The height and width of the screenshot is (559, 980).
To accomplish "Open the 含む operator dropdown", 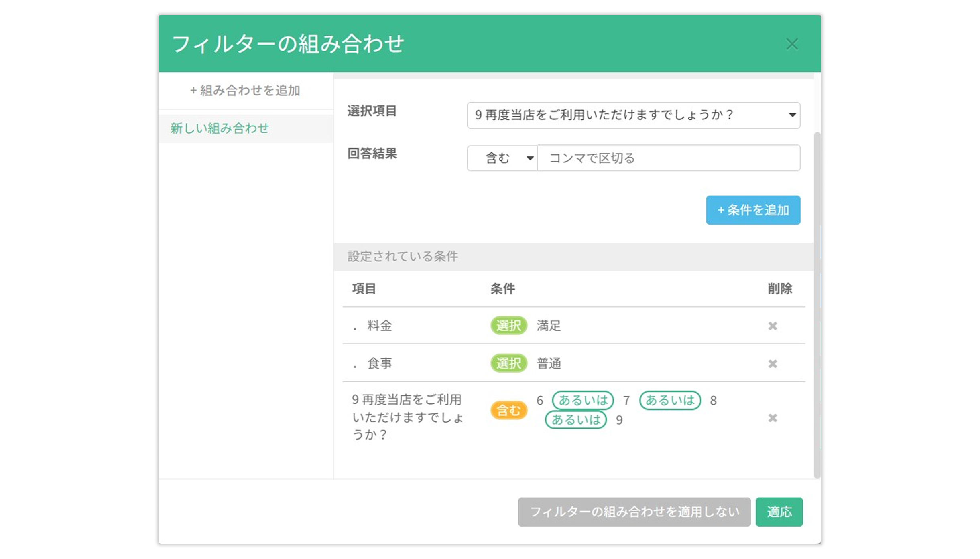I will click(x=502, y=158).
